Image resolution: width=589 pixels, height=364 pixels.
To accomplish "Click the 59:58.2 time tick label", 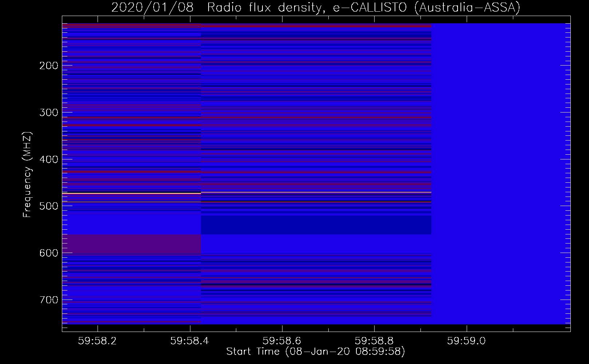I will pyautogui.click(x=97, y=341).
